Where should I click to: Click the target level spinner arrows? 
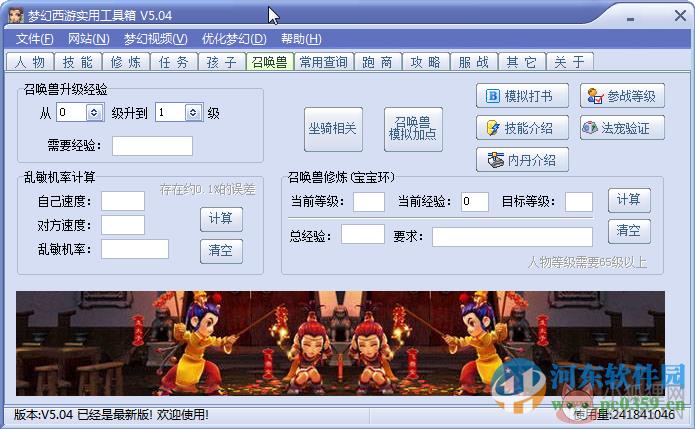[193, 113]
